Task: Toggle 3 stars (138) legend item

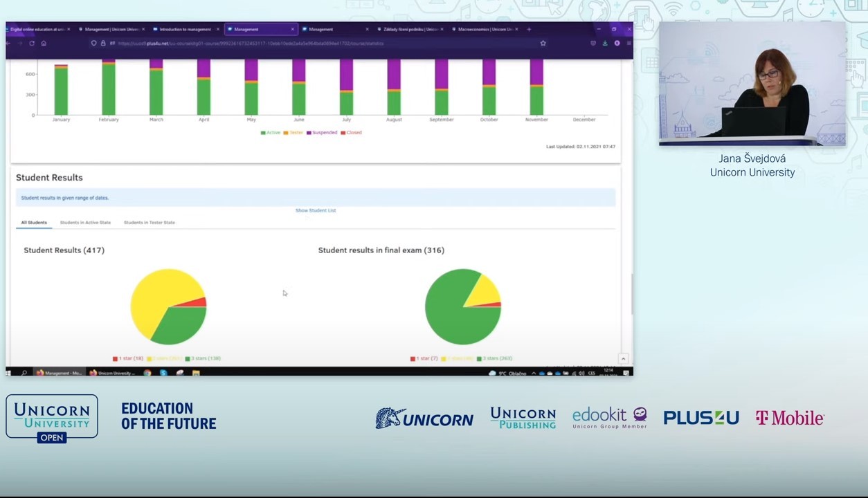Action: 203,358
